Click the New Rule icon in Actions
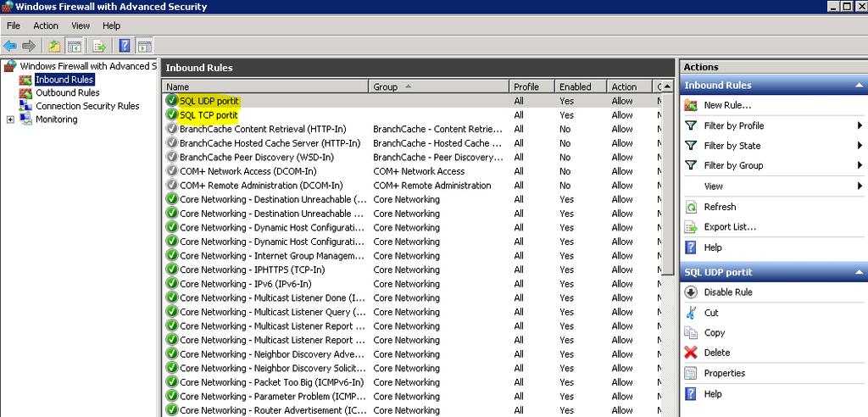Image resolution: width=868 pixels, height=417 pixels. [691, 105]
